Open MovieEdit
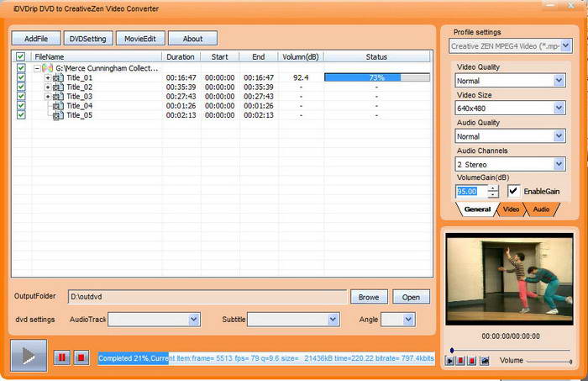 tap(140, 39)
